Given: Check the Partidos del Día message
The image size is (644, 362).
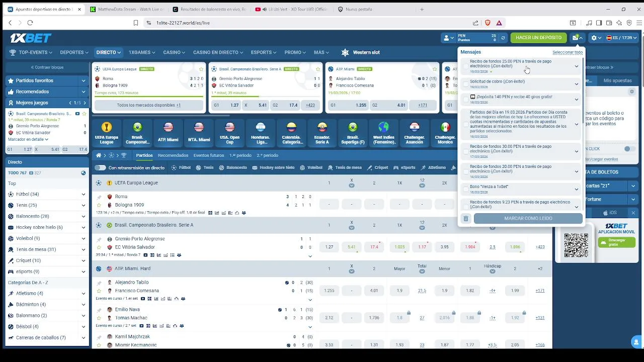Looking at the screenshot, I should click(466, 125).
